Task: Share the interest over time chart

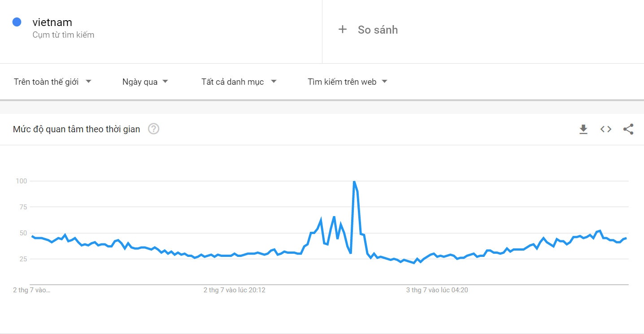Action: click(x=628, y=130)
